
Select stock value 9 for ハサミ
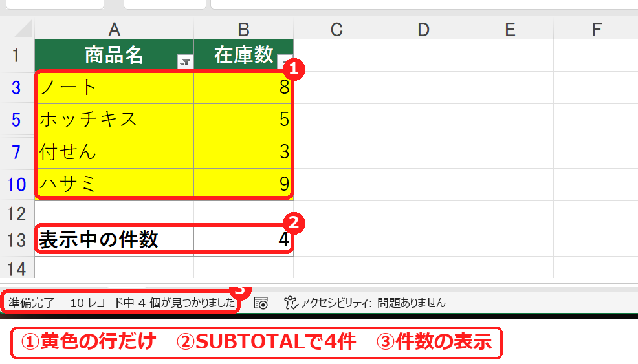tap(244, 185)
